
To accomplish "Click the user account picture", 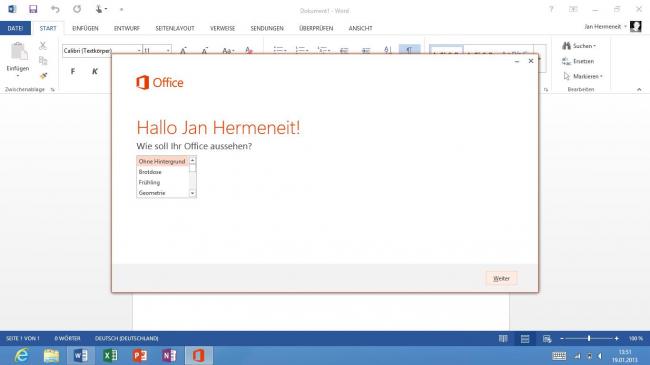I will [x=635, y=27].
